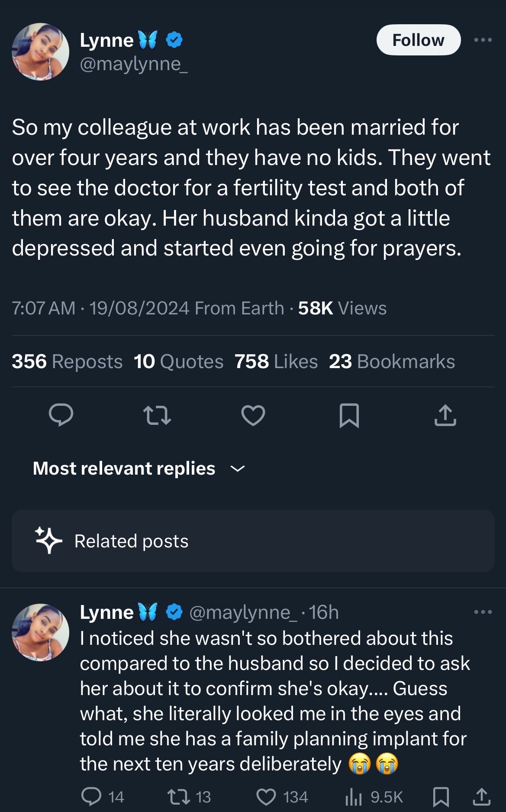The width and height of the screenshot is (506, 812).
Task: View the 356 Reposts list
Action: coord(67,362)
